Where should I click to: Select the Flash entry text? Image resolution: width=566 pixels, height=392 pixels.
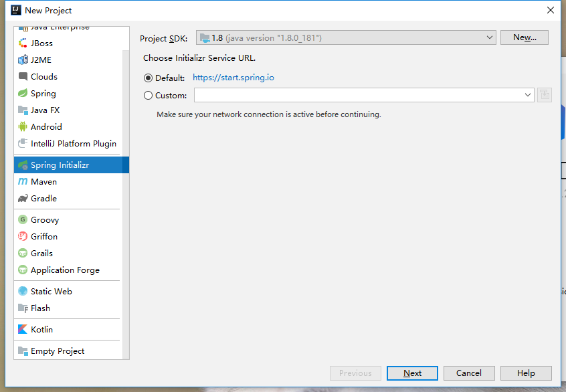pyautogui.click(x=40, y=308)
